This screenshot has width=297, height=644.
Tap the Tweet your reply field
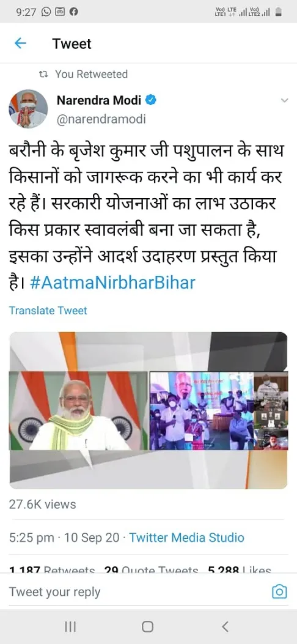pyautogui.click(x=54, y=592)
